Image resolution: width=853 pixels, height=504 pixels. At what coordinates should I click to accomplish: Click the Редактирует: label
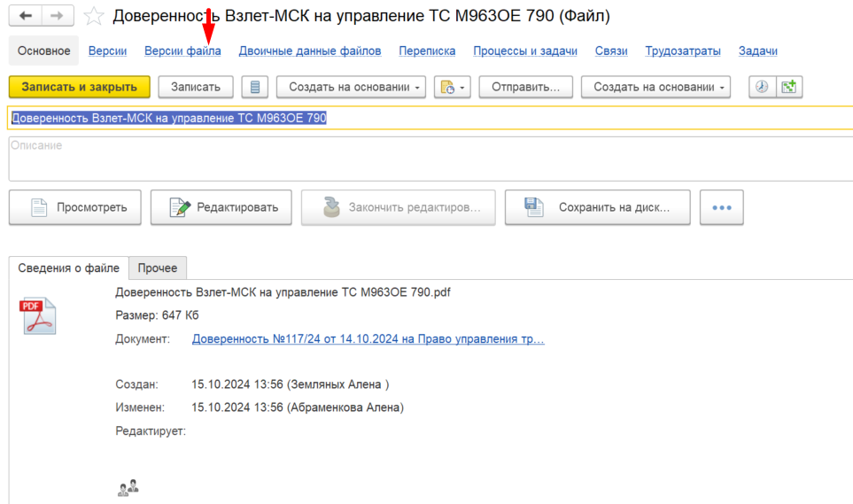[x=151, y=431]
